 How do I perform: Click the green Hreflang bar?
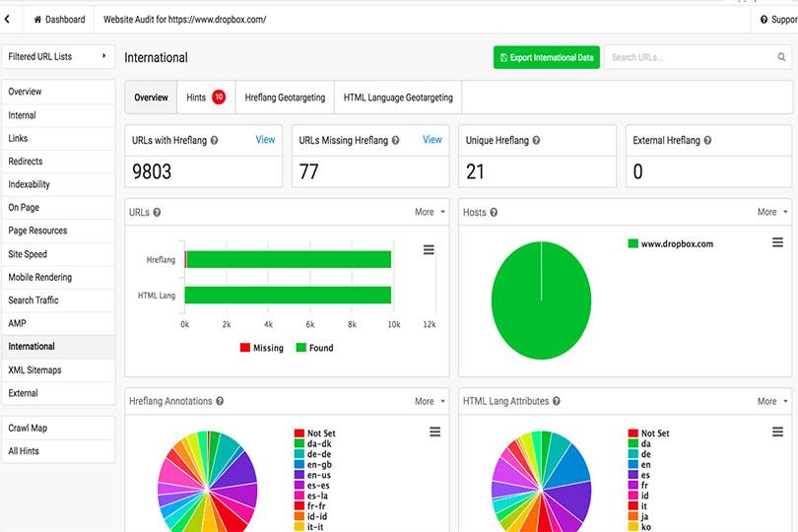point(289,259)
